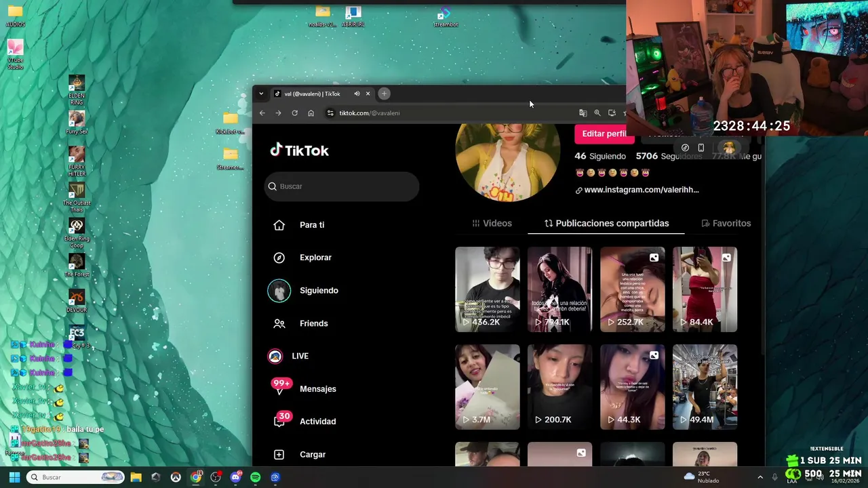Reload the TikTok page
Viewport: 868px width, 488px height.
pos(294,113)
